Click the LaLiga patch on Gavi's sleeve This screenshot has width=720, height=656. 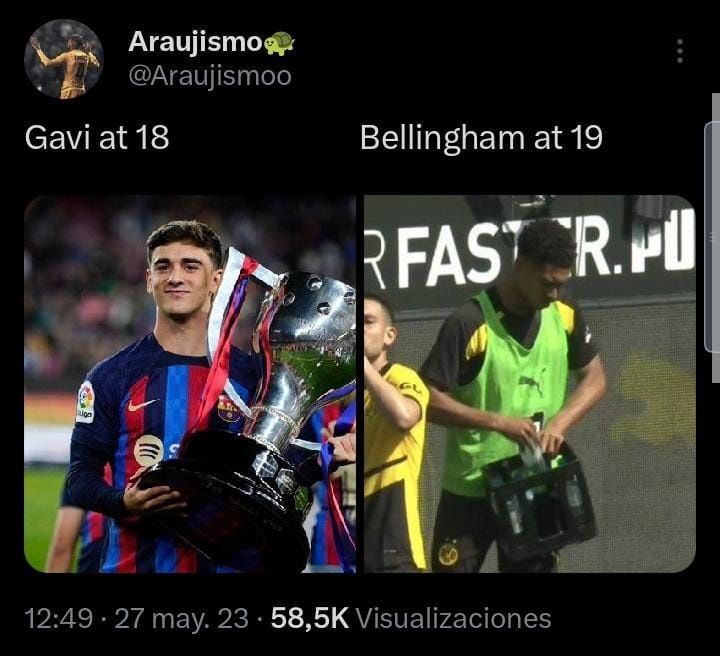click(85, 401)
